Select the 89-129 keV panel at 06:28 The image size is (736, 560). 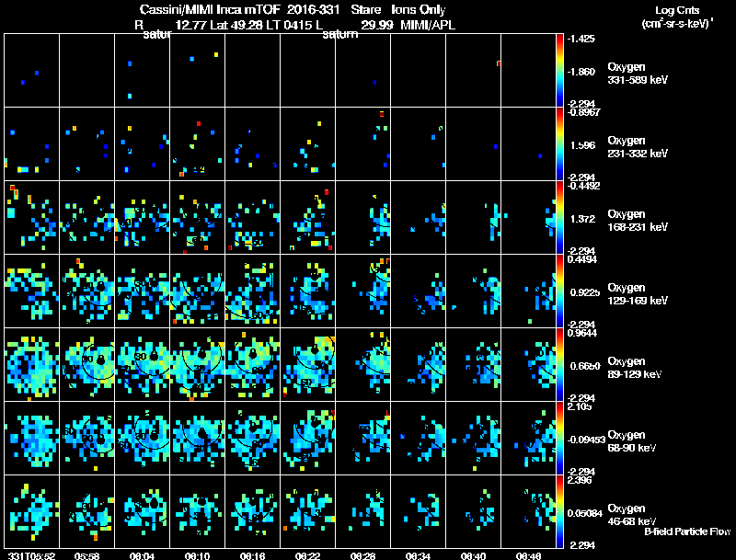coord(362,365)
